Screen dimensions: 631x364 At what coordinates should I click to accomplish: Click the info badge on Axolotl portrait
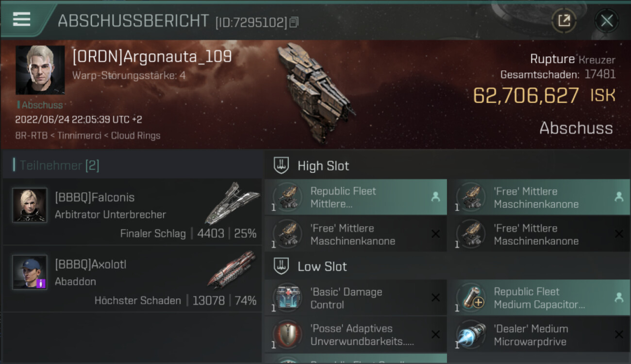coord(41,283)
